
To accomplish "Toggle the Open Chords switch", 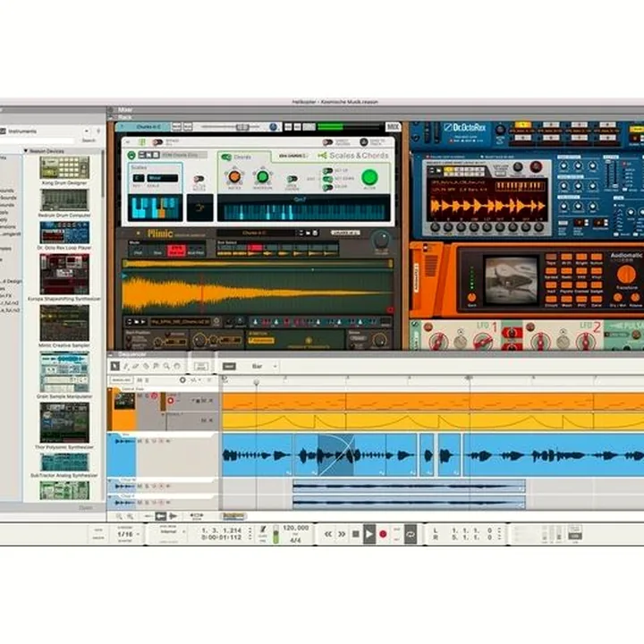I will pos(292,179).
